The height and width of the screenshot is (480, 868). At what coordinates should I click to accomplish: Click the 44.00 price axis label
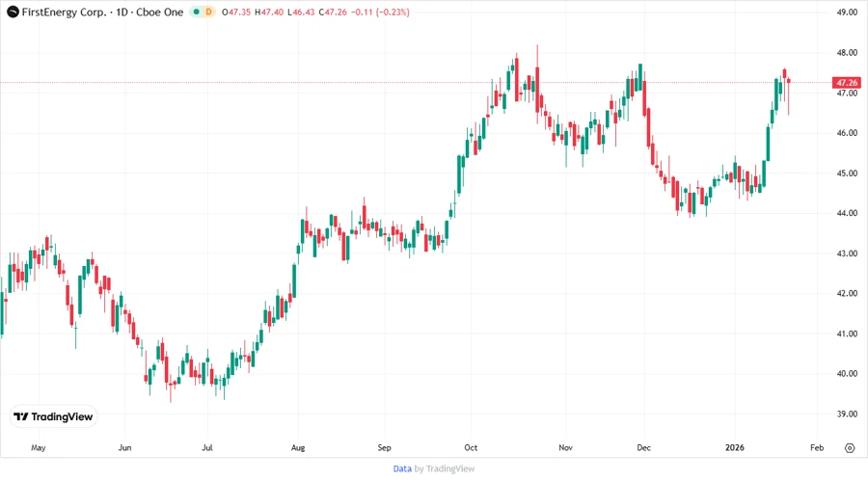[x=847, y=213]
